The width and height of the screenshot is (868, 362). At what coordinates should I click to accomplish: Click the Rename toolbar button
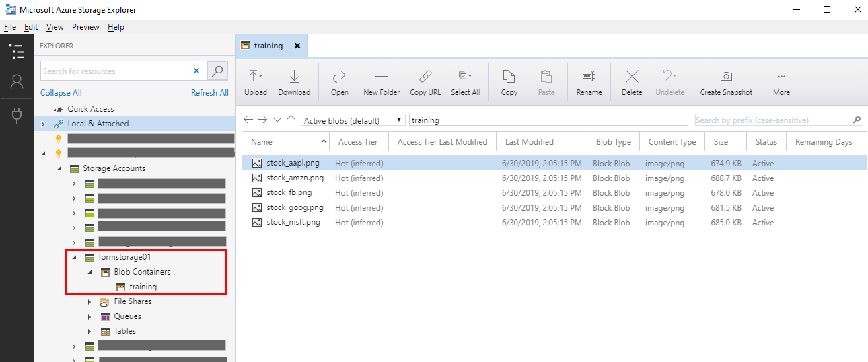click(x=589, y=83)
